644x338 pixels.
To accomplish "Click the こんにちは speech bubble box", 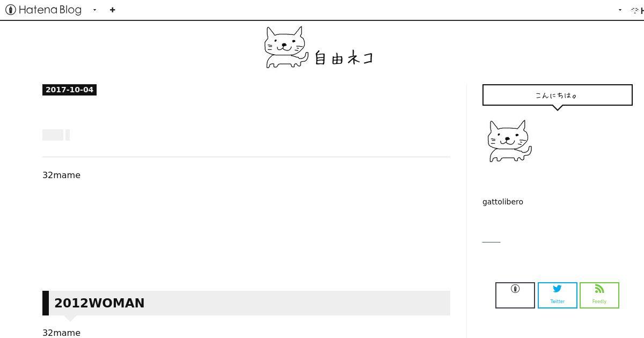I will coord(558,95).
